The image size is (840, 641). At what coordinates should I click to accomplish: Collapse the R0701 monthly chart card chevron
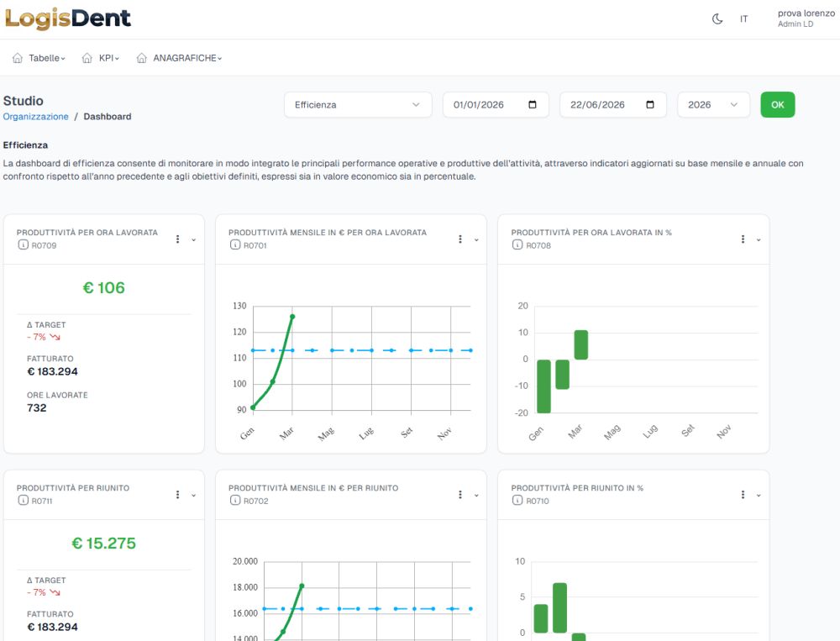(x=476, y=240)
